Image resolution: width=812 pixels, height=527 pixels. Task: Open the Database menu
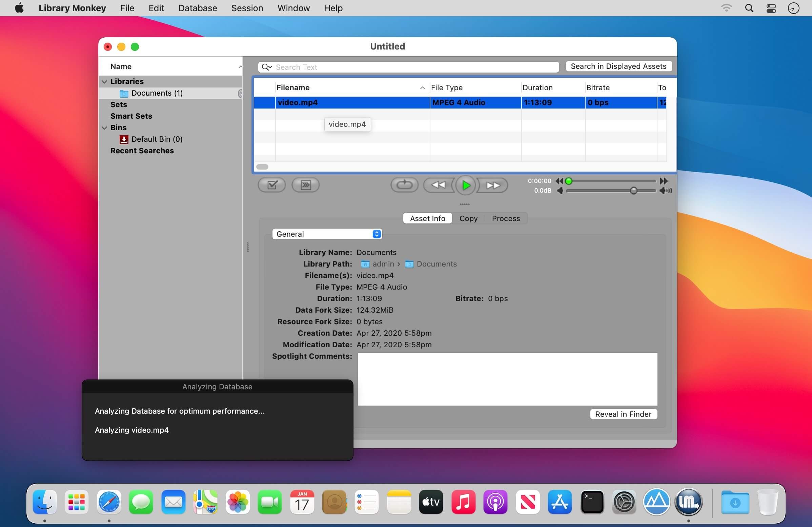tap(198, 8)
